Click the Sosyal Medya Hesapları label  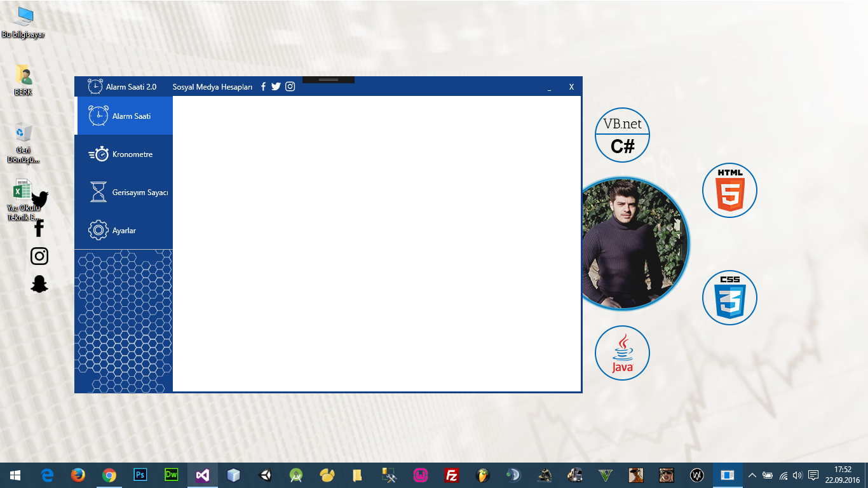point(212,87)
